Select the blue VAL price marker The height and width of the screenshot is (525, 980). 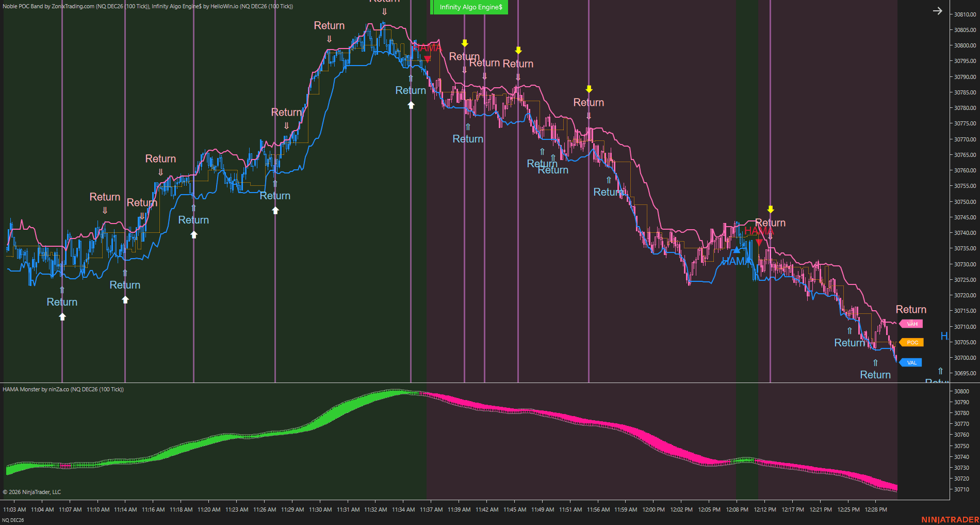tap(910, 362)
